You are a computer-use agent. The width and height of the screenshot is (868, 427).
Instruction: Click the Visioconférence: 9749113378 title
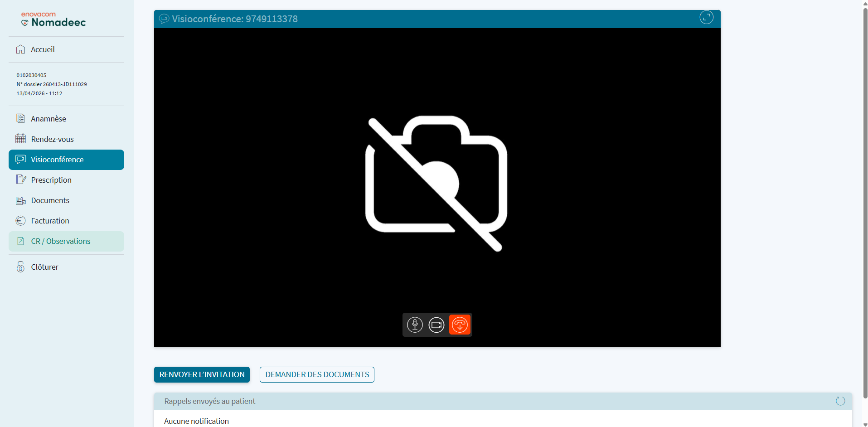coord(235,19)
